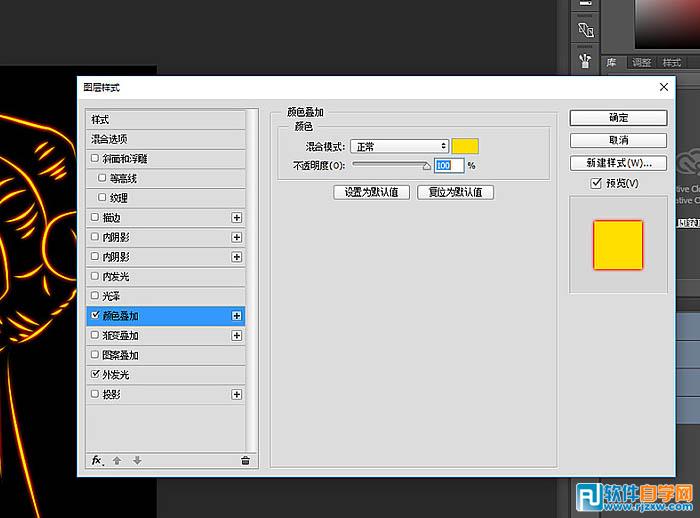Click the move effect down arrow
Viewport: 700px width, 518px height.
pos(137,460)
